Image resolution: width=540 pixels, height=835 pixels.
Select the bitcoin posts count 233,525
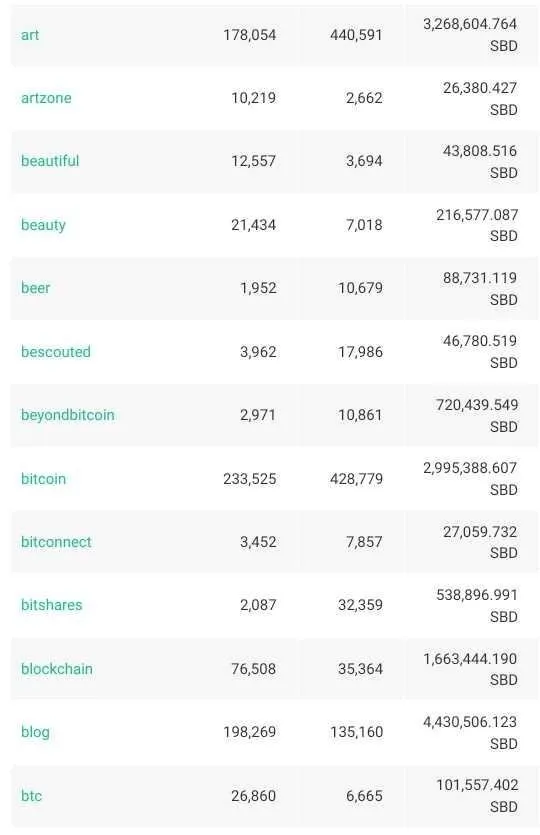click(x=250, y=479)
